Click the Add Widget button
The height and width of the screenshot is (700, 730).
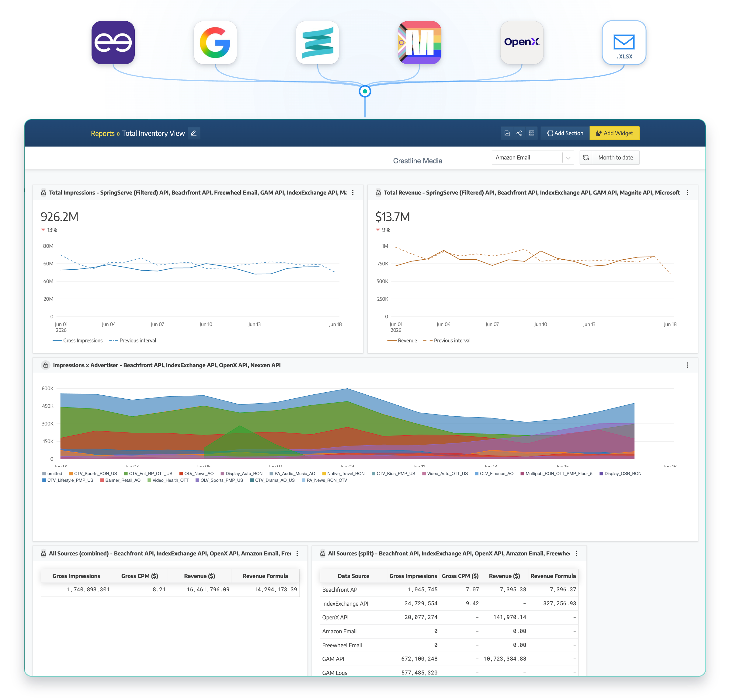point(614,133)
